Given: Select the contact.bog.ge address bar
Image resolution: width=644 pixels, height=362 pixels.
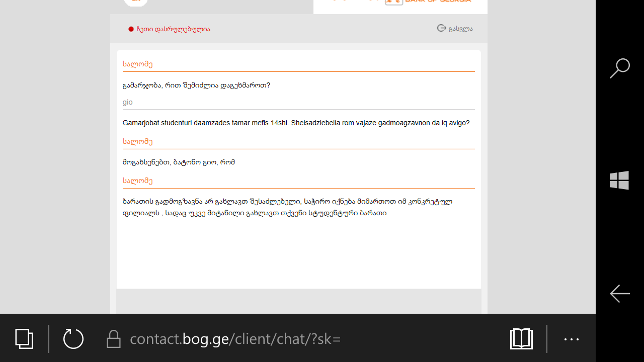Looking at the screenshot, I should click(x=235, y=339).
